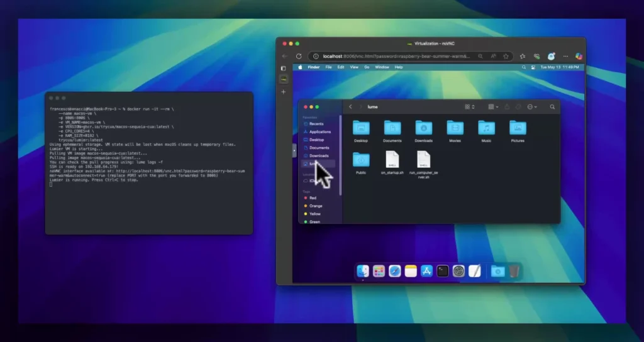This screenshot has height=342, width=644.
Task: Search in the Finder window
Action: [552, 107]
